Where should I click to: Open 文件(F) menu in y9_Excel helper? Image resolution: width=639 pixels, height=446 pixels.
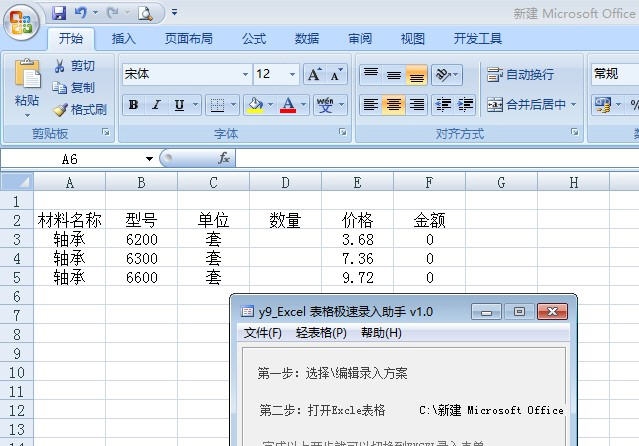(262, 333)
